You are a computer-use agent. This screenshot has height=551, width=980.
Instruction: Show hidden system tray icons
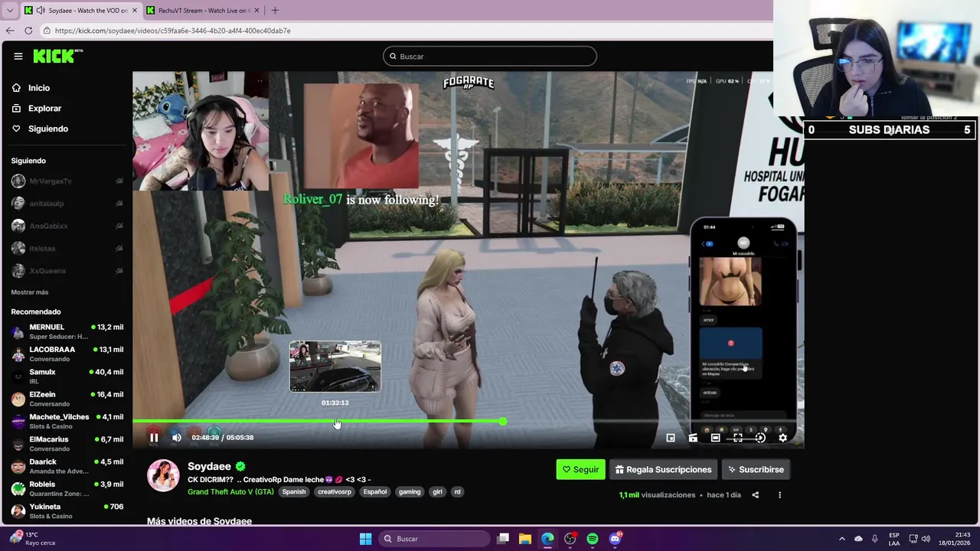842,540
